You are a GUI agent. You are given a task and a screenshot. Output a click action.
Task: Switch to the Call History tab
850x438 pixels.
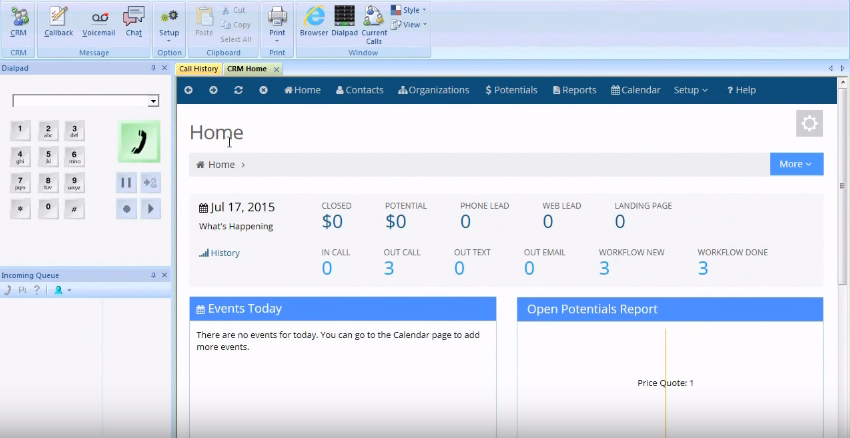pos(198,69)
